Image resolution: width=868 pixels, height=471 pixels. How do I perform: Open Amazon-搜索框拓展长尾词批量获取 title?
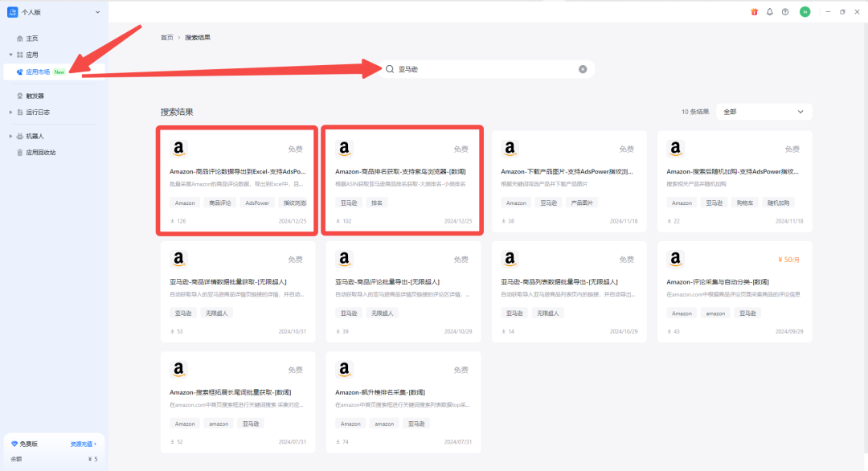pyautogui.click(x=231, y=392)
